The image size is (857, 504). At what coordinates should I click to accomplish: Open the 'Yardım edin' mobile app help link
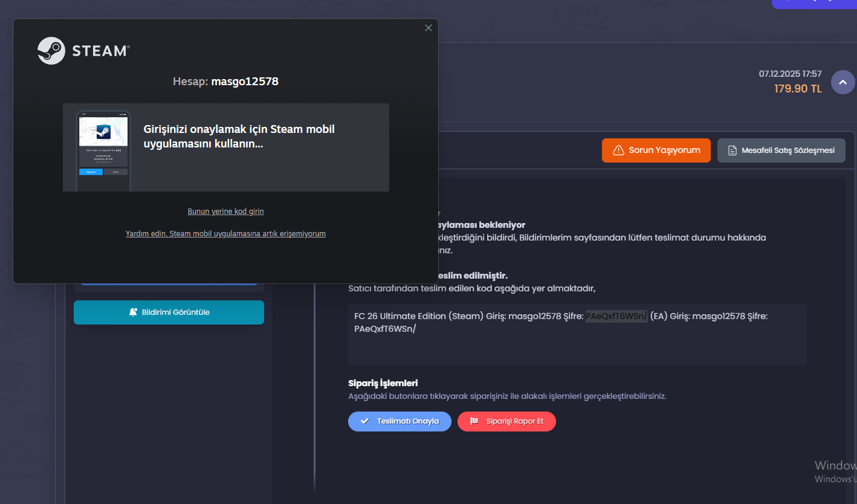coord(225,234)
